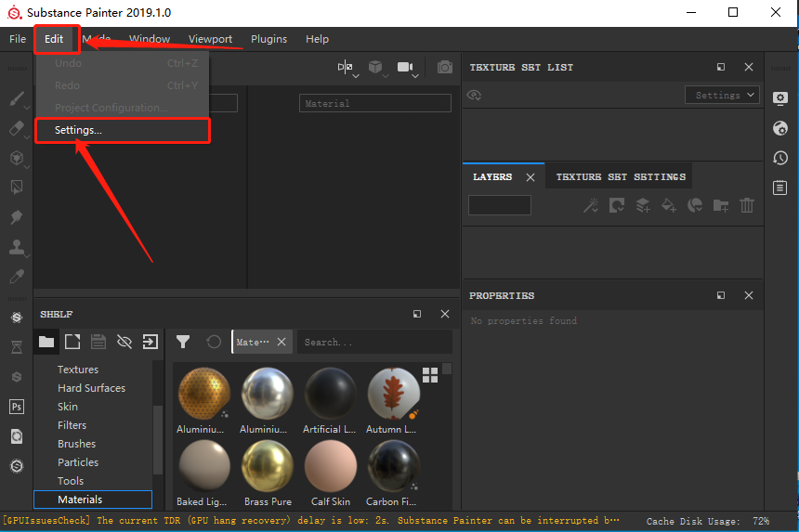Switch to Texture Set Settings tab
799x532 pixels.
[x=621, y=176]
